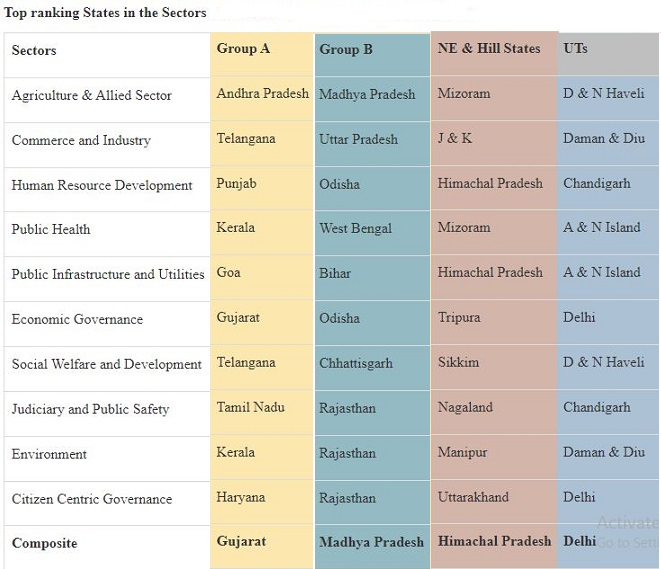Select Judiciary and Public Safety label
The width and height of the screenshot is (661, 569).
click(x=90, y=409)
